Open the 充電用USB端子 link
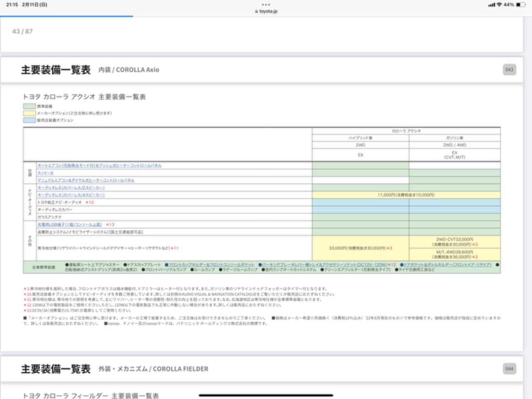The height and width of the screenshot is (399, 532). pos(69,224)
